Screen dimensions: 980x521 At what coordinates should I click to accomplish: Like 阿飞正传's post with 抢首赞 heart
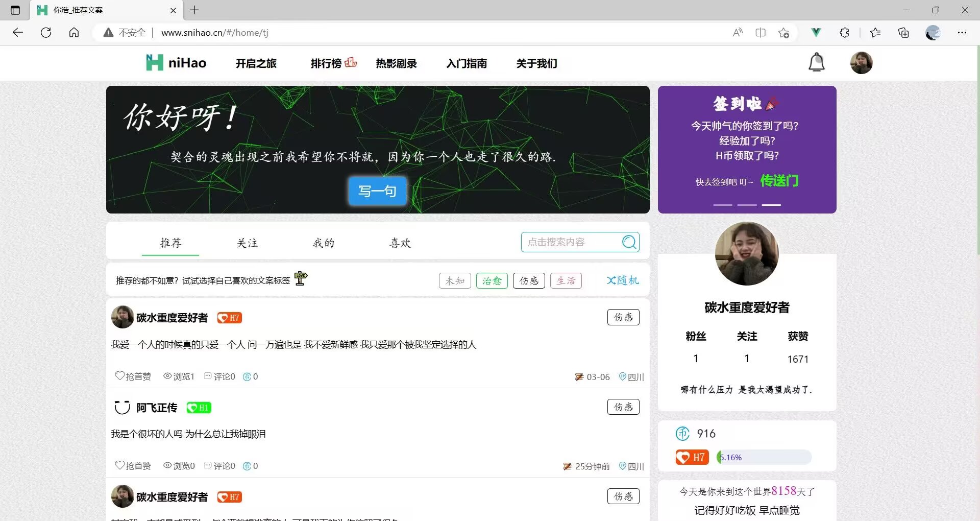pyautogui.click(x=133, y=466)
